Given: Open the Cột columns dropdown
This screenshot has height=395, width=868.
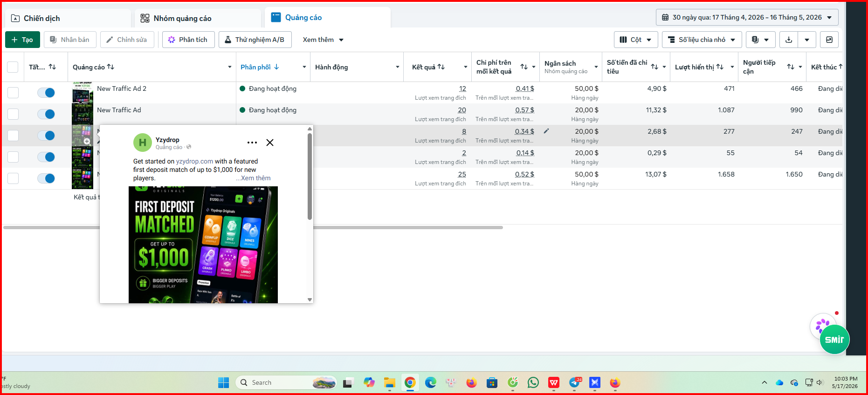Looking at the screenshot, I should point(636,40).
